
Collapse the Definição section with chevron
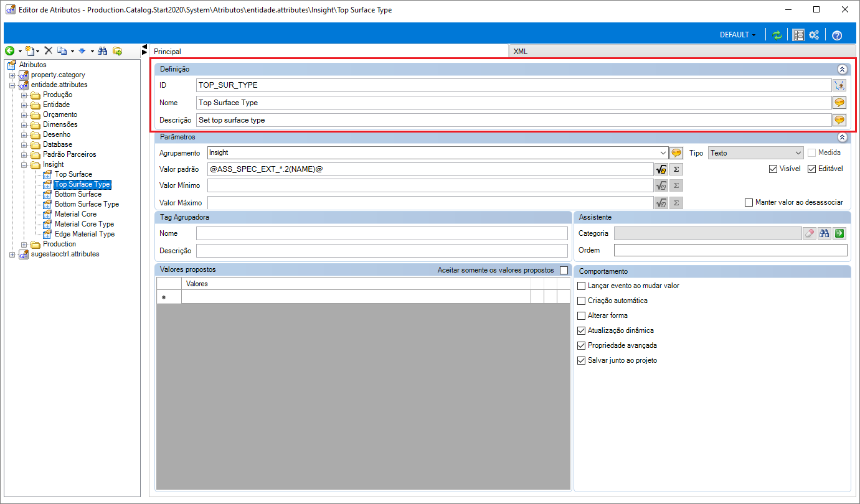point(842,69)
